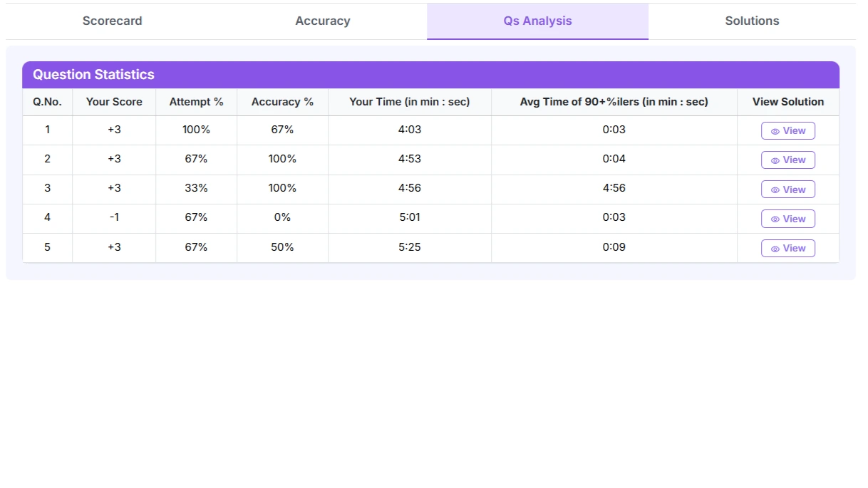Show the solution for question 5
The width and height of the screenshot is (868, 488).
coord(787,249)
